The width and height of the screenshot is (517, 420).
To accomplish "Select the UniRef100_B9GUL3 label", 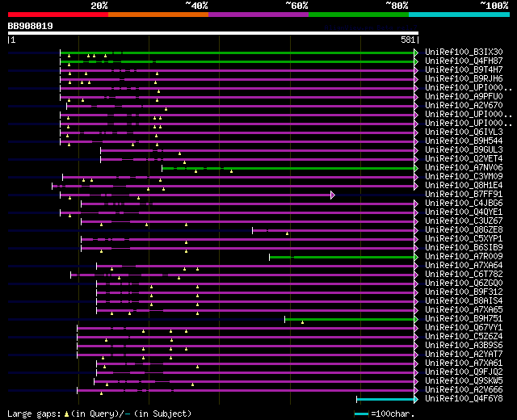I will [x=464, y=150].
